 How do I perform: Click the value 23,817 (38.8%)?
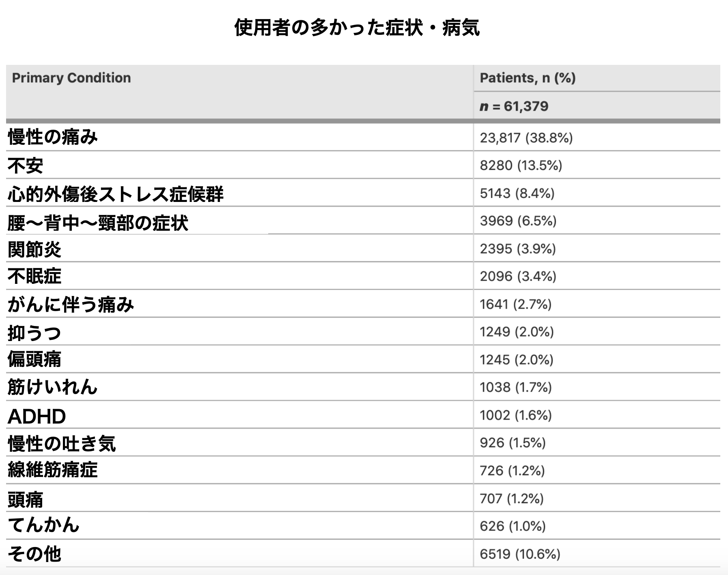pyautogui.click(x=526, y=138)
